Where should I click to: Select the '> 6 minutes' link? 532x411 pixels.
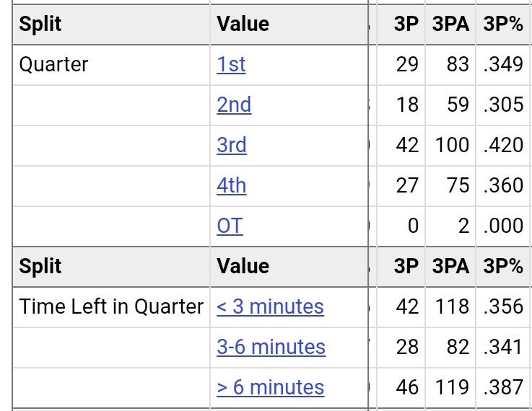pyautogui.click(x=270, y=387)
